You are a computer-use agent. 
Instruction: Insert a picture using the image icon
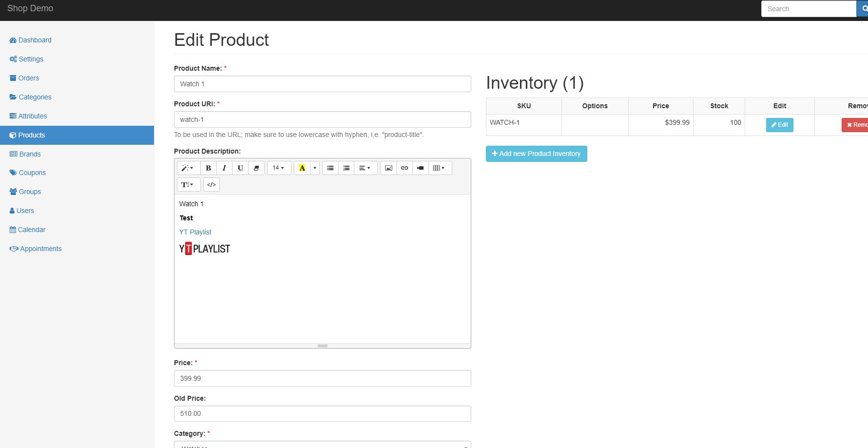pos(388,168)
